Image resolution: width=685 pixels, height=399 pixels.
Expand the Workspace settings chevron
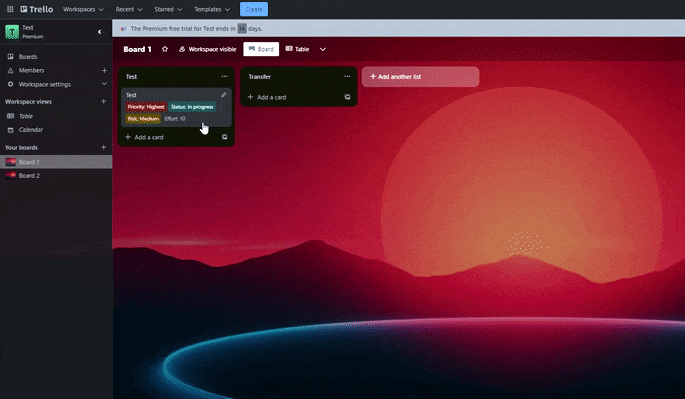[104, 84]
